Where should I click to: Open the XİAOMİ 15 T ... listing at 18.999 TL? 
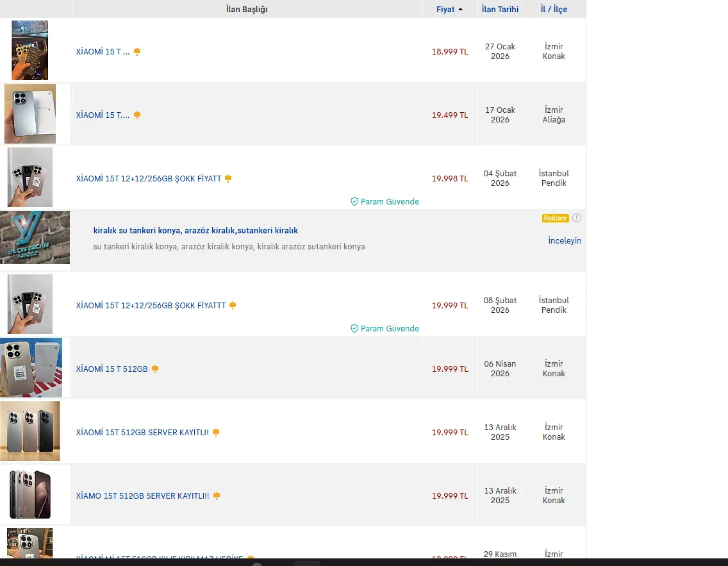pos(103,51)
